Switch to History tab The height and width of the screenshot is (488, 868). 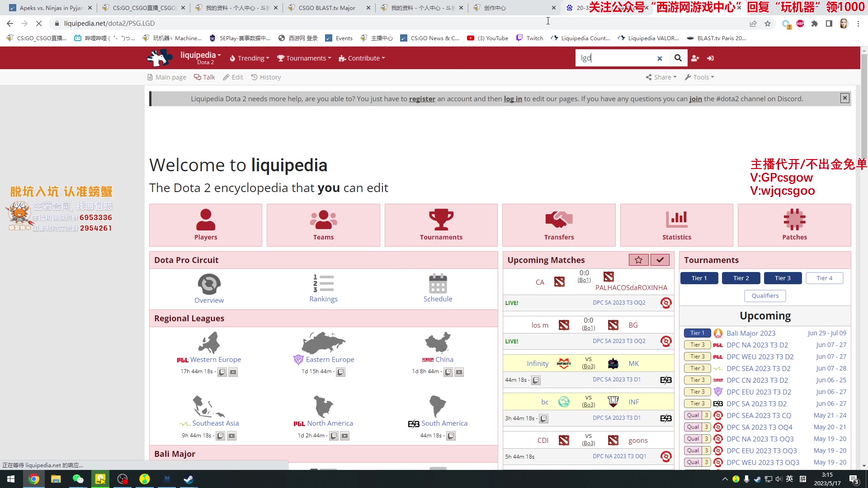(266, 77)
